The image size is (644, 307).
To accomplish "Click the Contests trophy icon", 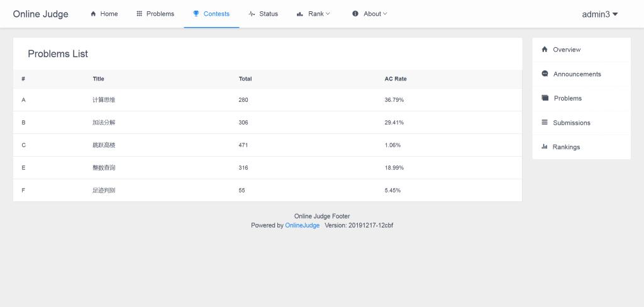I will (196, 14).
